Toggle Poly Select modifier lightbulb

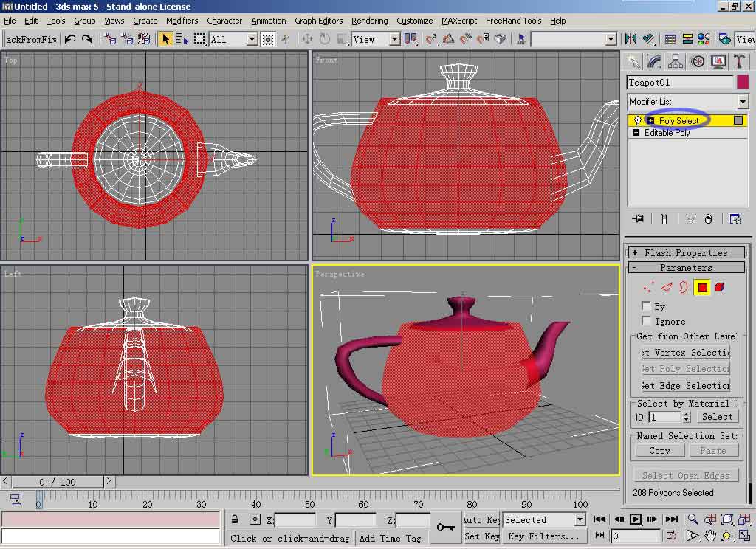pos(638,121)
